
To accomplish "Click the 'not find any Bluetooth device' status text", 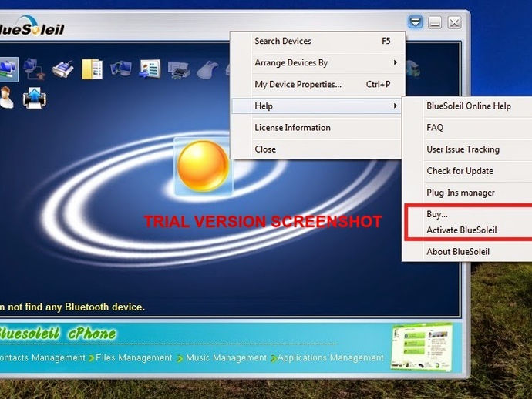I will tap(72, 307).
